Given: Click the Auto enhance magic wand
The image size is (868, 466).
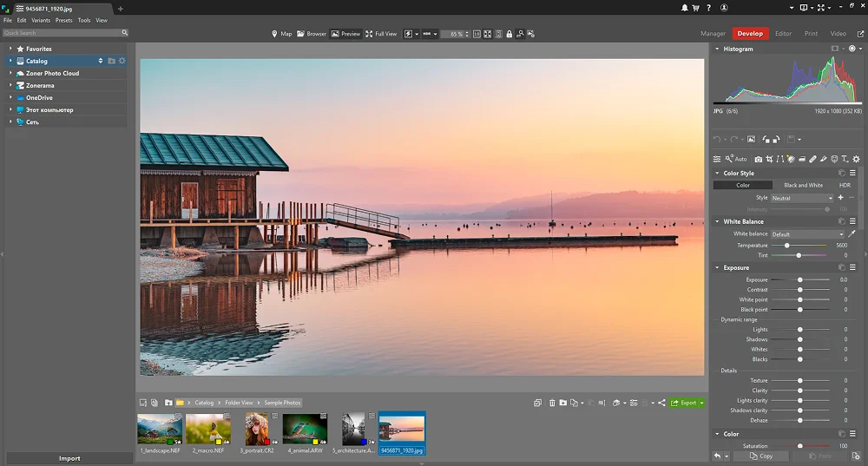Looking at the screenshot, I should [736, 159].
